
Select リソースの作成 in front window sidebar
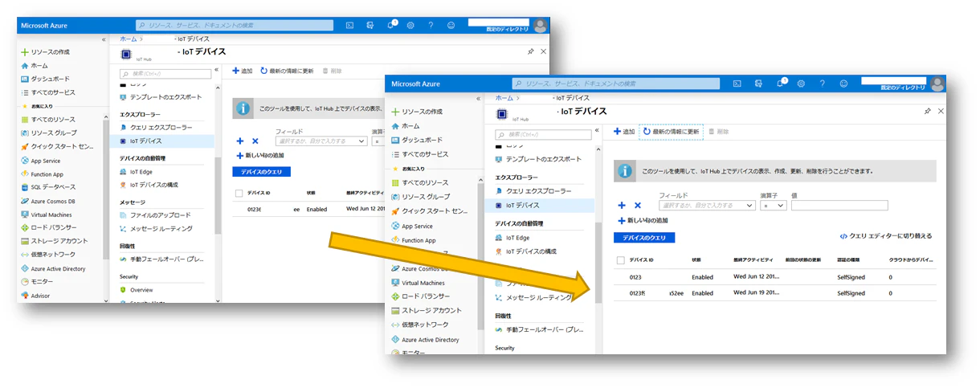[x=416, y=112]
